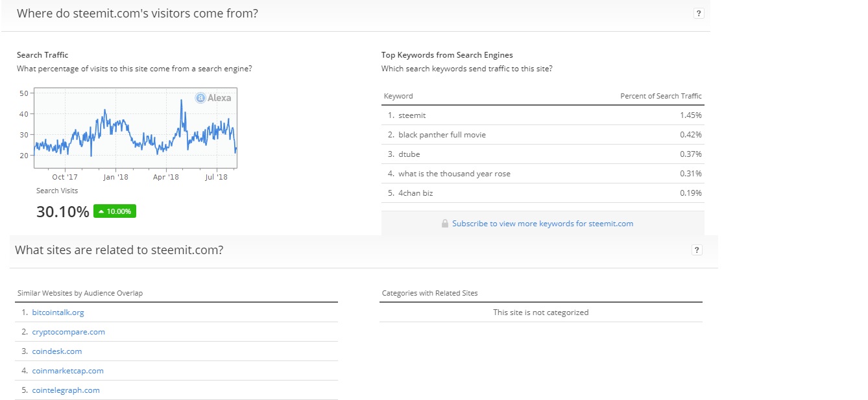Select the thousand year rose keyword
The width and height of the screenshot is (868, 400).
pyautogui.click(x=454, y=174)
